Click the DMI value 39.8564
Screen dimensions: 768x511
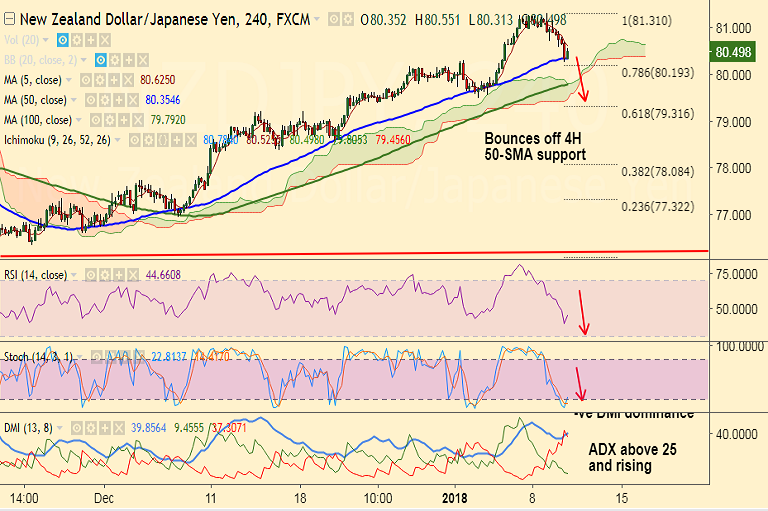(148, 428)
